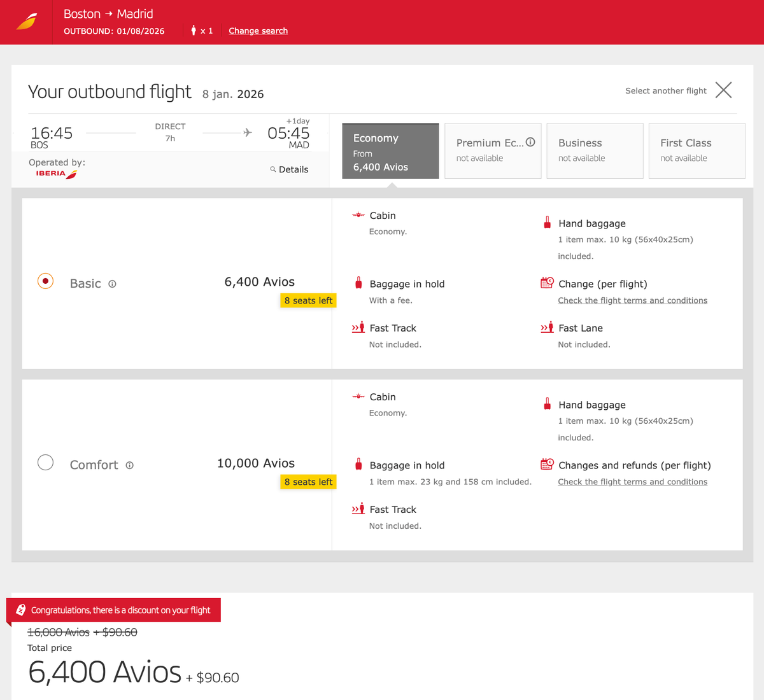This screenshot has height=700, width=764.
Task: Close the flight panel with the X icon
Action: coord(723,90)
